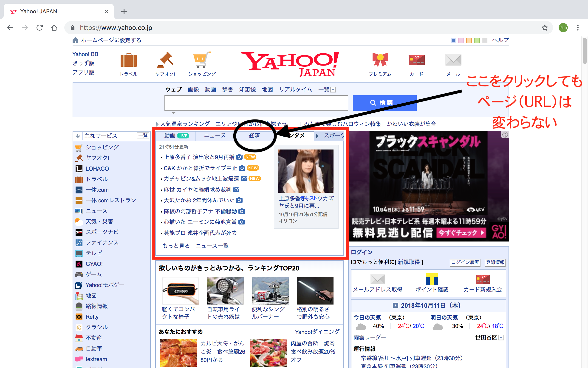Bookmark page with the star icon
Viewport: 588px width, 368px height.
[545, 28]
